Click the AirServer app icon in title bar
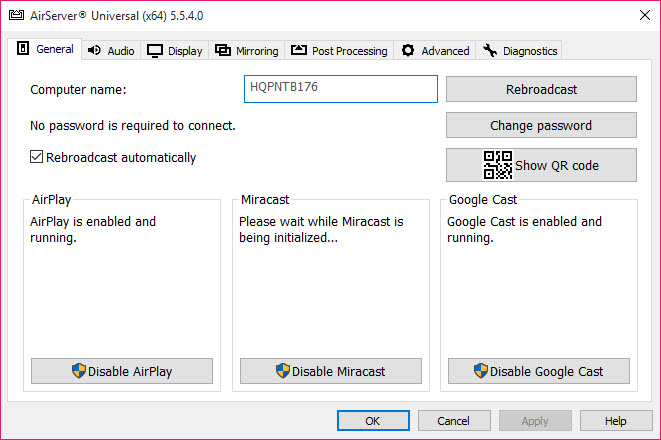The width and height of the screenshot is (661, 440). pos(16,15)
